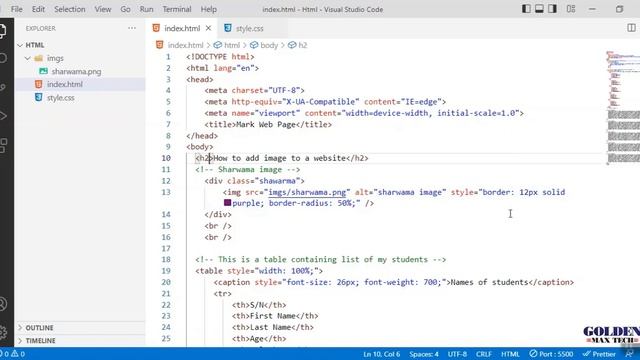640x360 pixels.
Task: Change encoding via UTF-8 status item
Action: pos(457,354)
